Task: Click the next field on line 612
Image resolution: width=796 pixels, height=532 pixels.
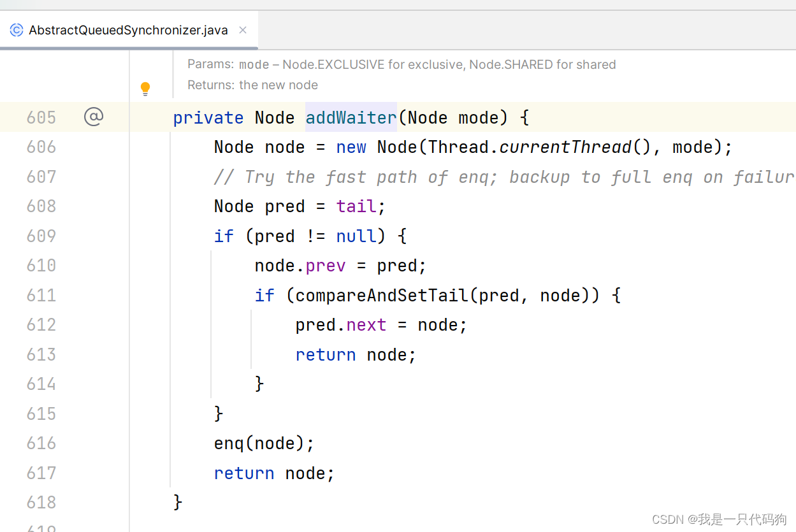Action: 366,324
